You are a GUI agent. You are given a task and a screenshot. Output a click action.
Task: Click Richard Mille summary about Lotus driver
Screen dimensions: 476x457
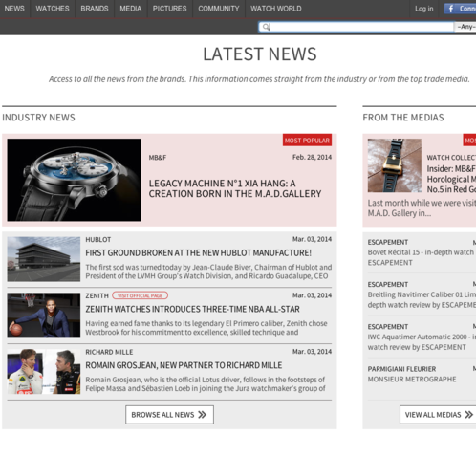206,384
